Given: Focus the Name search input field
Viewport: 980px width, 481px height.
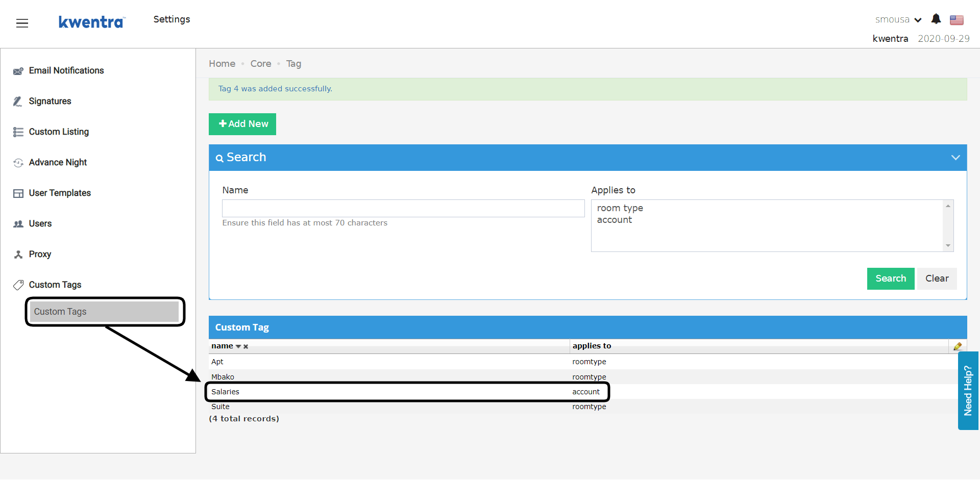Looking at the screenshot, I should (x=403, y=208).
